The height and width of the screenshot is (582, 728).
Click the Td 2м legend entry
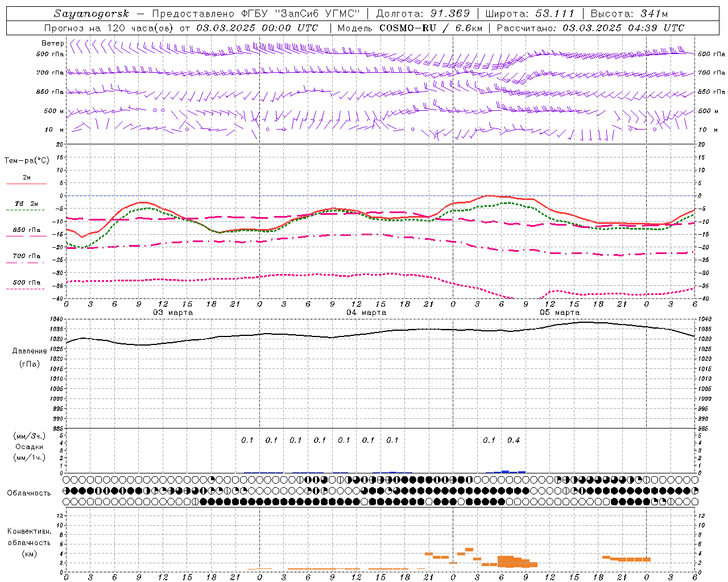pyautogui.click(x=26, y=203)
